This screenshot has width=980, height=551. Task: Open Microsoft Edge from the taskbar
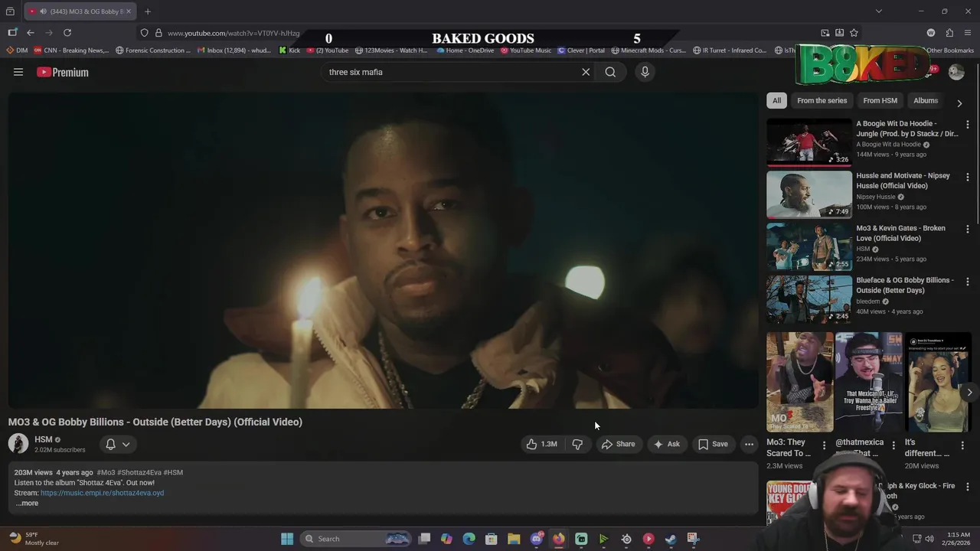coord(469,539)
